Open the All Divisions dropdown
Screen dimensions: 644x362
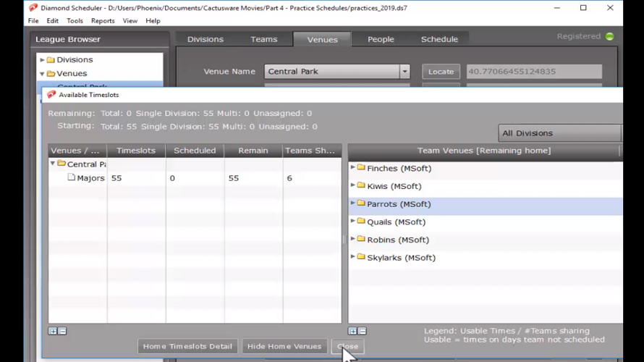coord(559,133)
